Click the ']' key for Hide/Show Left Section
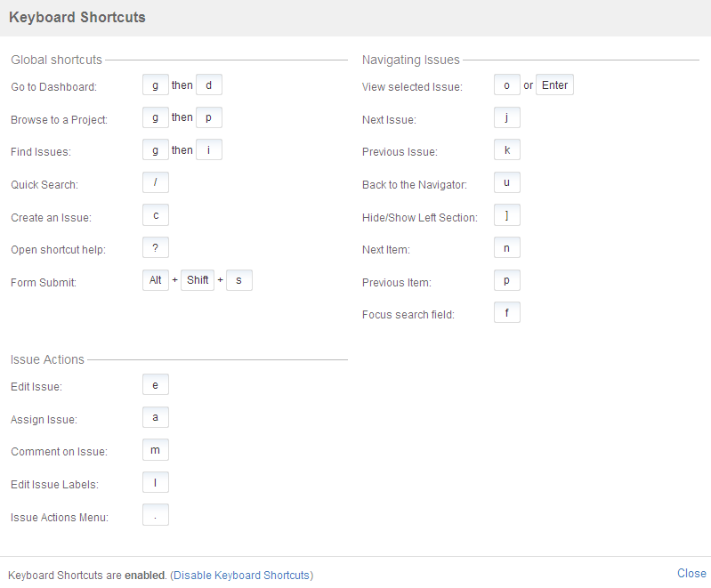This screenshot has height=588, width=711. (507, 215)
